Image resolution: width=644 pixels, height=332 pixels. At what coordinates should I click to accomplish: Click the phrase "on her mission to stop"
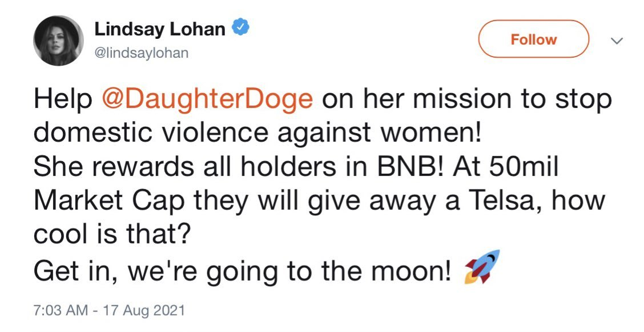click(467, 99)
